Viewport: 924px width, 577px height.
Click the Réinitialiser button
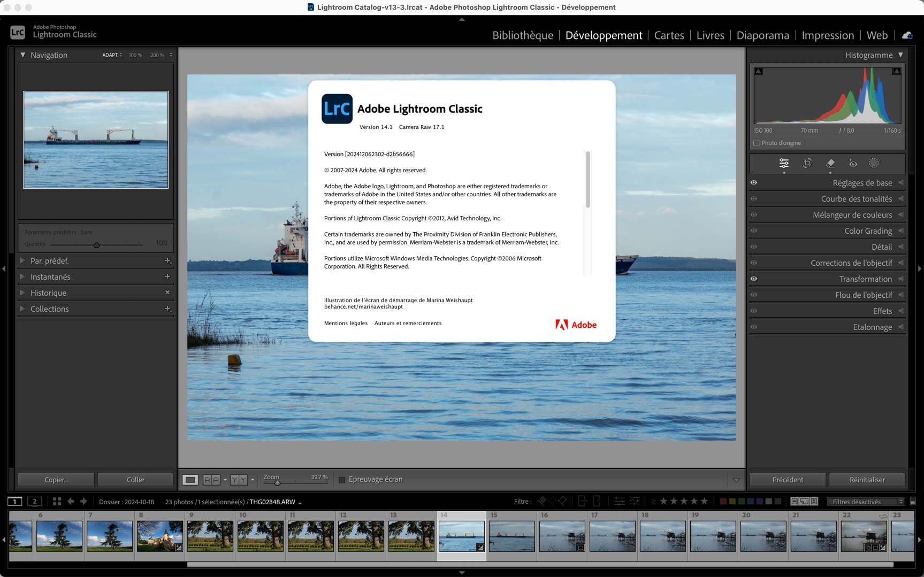pyautogui.click(x=867, y=480)
